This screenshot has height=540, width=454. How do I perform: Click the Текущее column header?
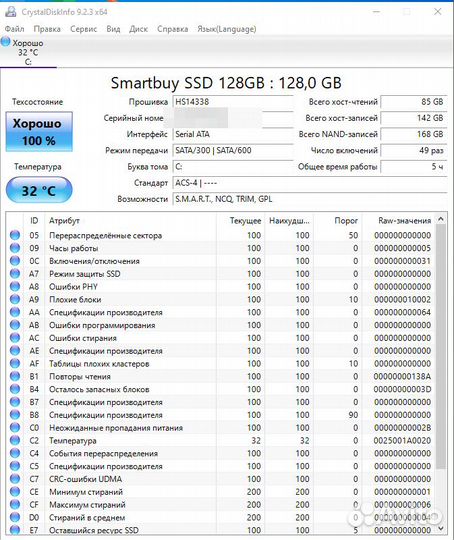point(241,221)
